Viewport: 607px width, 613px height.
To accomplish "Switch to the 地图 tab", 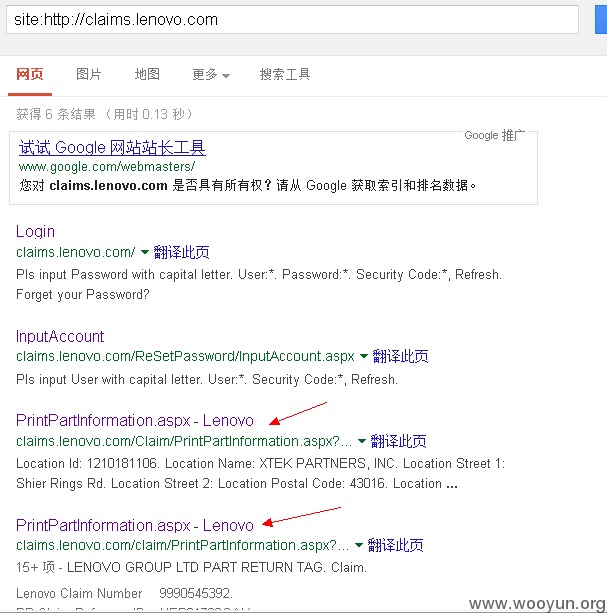I will (147, 74).
